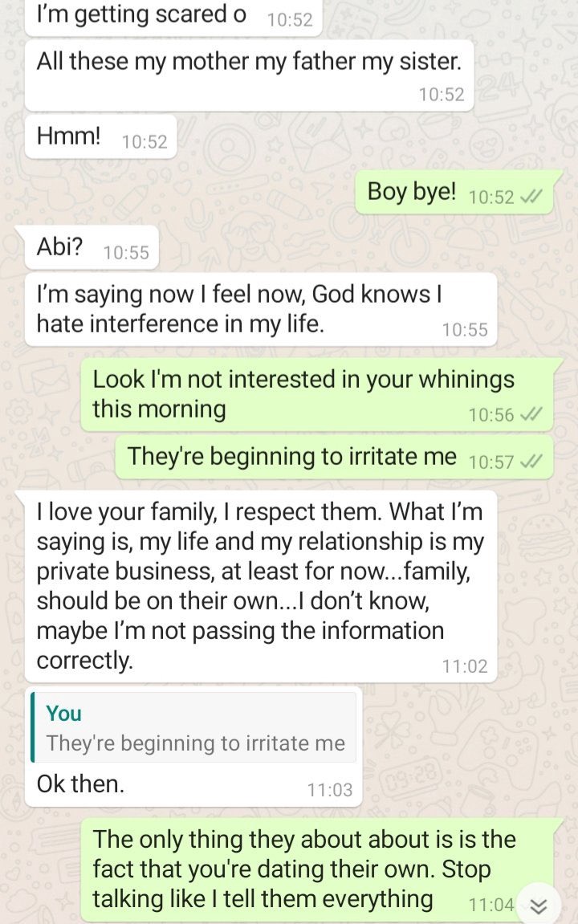Tap read-receipt ticks on 'Boy bye!' message
This screenshot has height=924, width=578.
[x=531, y=197]
